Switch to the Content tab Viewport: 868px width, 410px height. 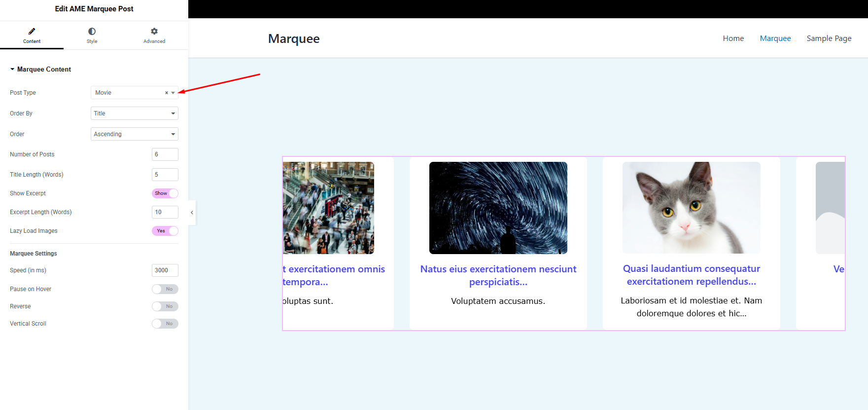tap(32, 36)
